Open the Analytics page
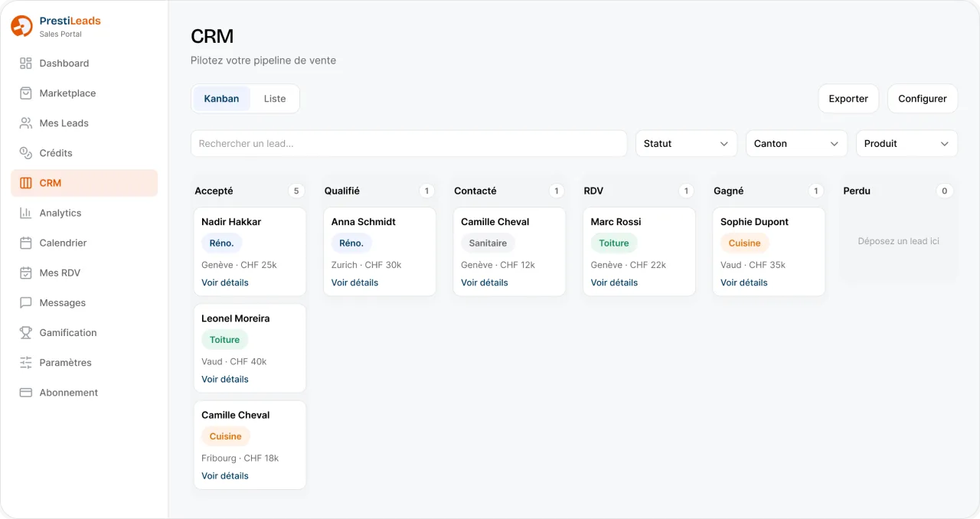980x519 pixels. [84, 213]
